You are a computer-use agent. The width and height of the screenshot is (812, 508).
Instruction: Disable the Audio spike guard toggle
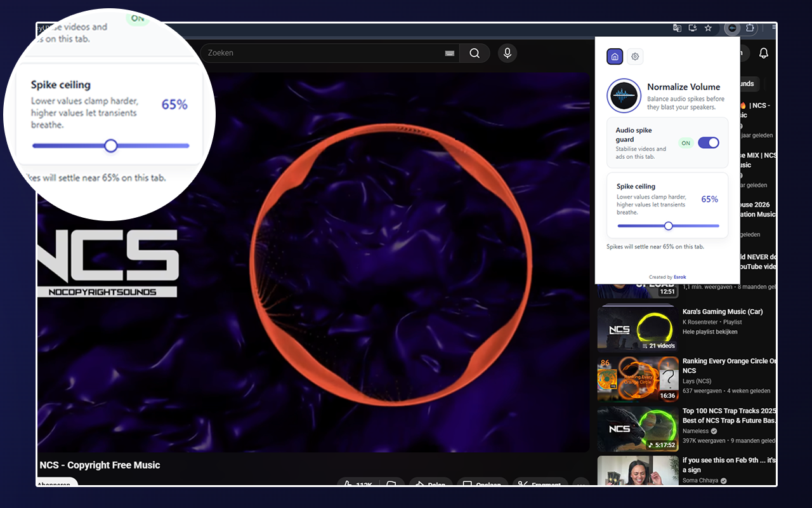coord(709,143)
